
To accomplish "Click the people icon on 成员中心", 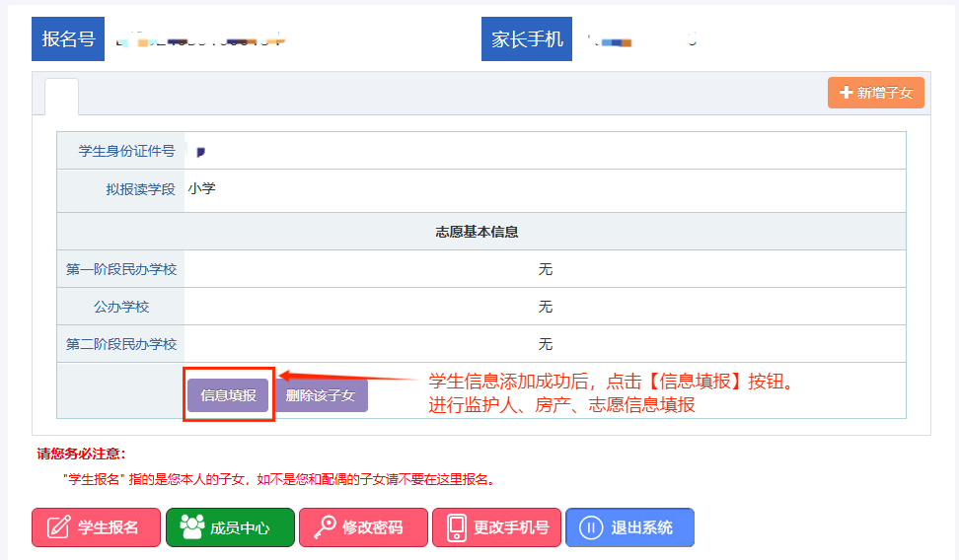I will tap(191, 527).
